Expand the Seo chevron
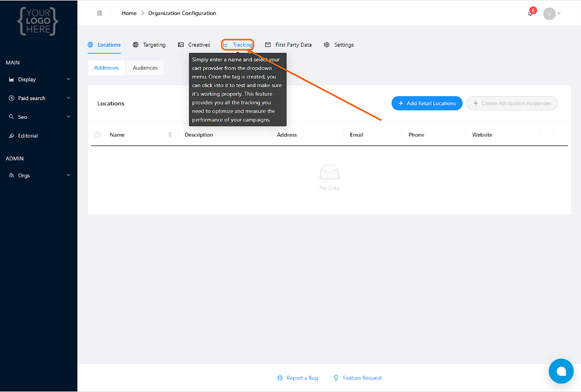The height and width of the screenshot is (392, 581). tap(68, 117)
